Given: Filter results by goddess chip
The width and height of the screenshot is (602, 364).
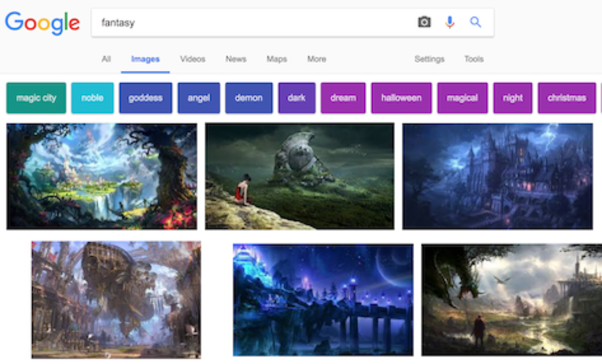Looking at the screenshot, I should click(x=145, y=98).
